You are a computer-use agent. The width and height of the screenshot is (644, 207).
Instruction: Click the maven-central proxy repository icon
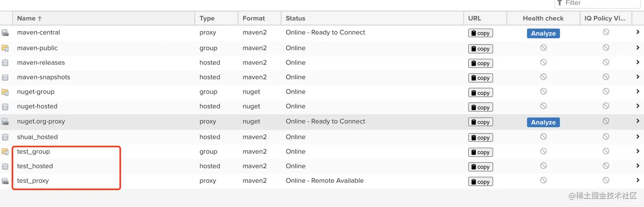pos(5,33)
